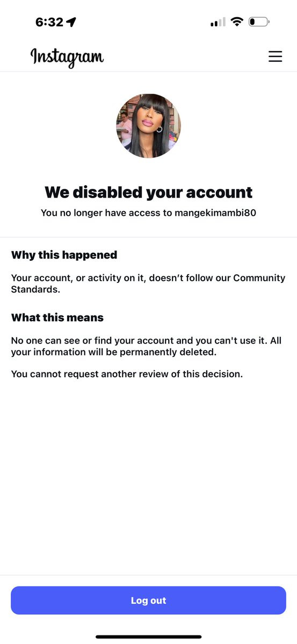Tap the battery indicator icon

click(259, 22)
